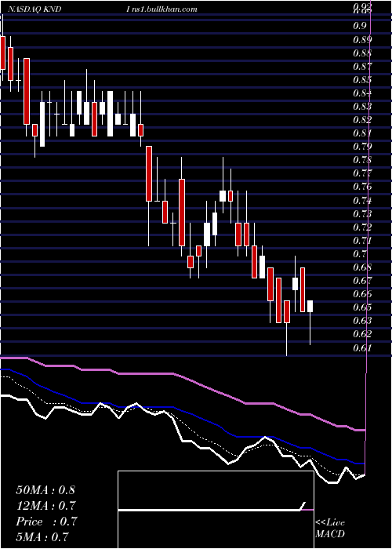The width and height of the screenshot is (392, 549).
Task: Click the 0.84 price axis label
Action: pyautogui.click(x=362, y=93)
